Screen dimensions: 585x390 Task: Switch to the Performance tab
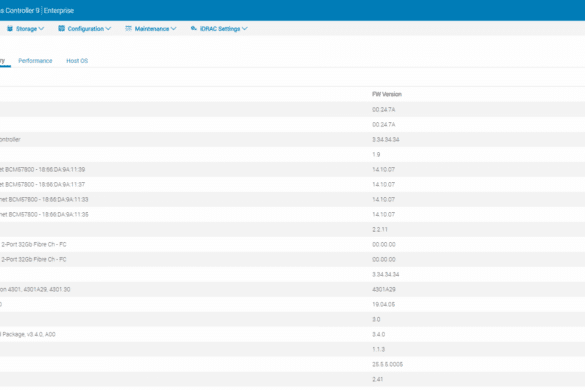click(x=35, y=61)
